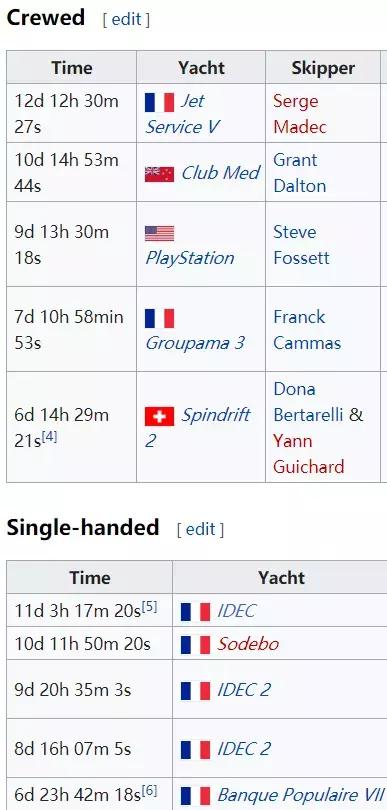Click the French flag beside Sodebo
This screenshot has height=810, width=387.
tap(195, 645)
